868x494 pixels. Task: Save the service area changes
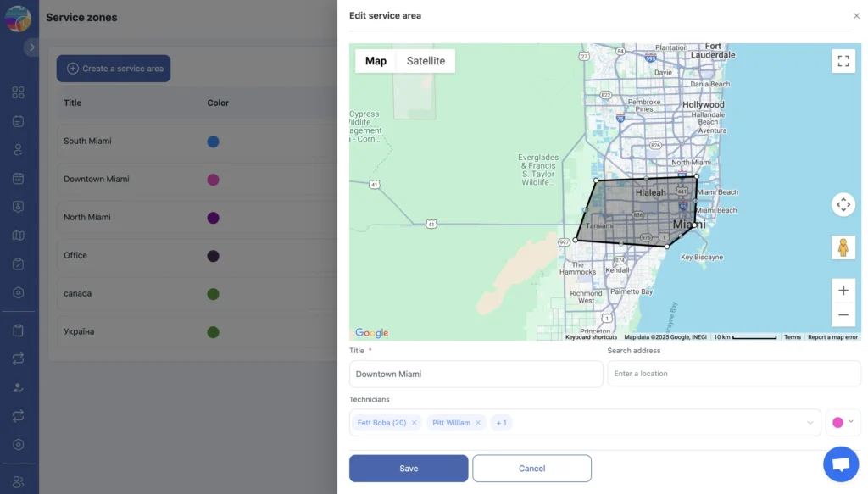[x=409, y=469]
